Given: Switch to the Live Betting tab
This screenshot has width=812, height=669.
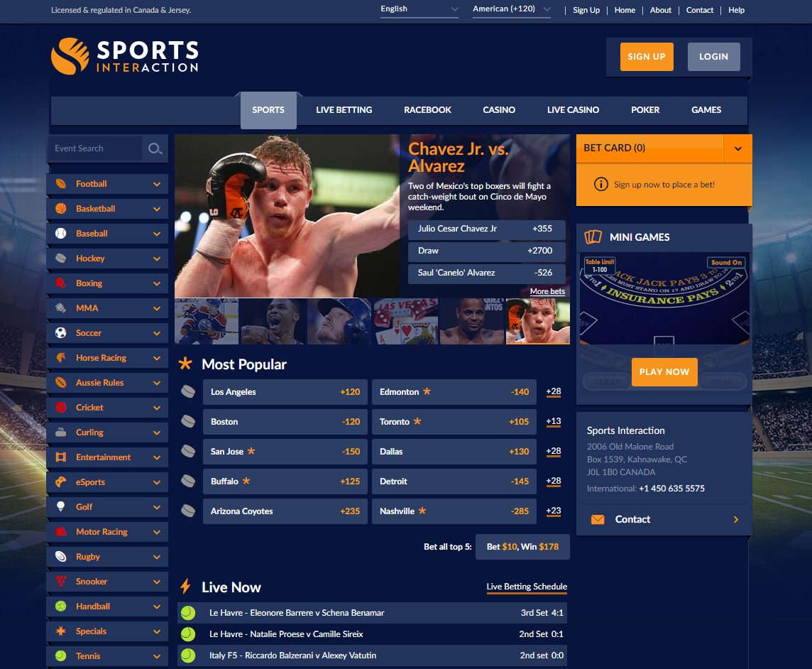Looking at the screenshot, I should 344,110.
